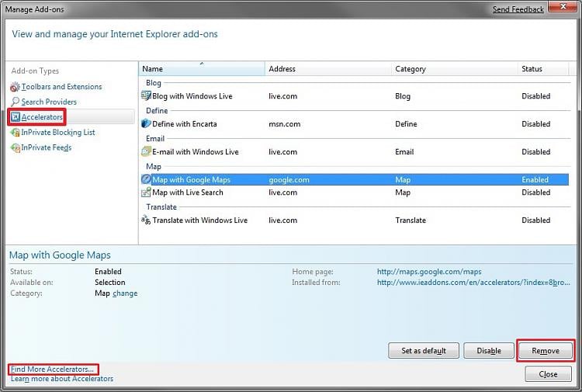Click the Blog with Windows Live icon
This screenshot has height=392, width=582.
(x=146, y=95)
